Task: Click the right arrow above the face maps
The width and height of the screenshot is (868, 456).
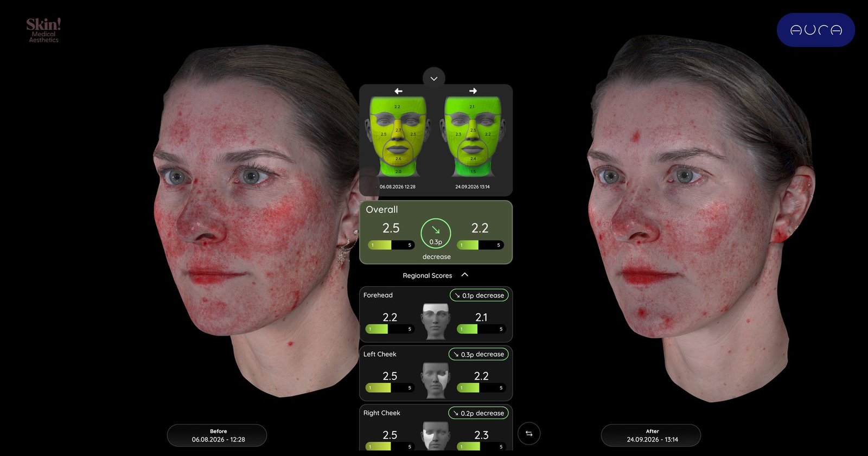Action: pos(473,91)
